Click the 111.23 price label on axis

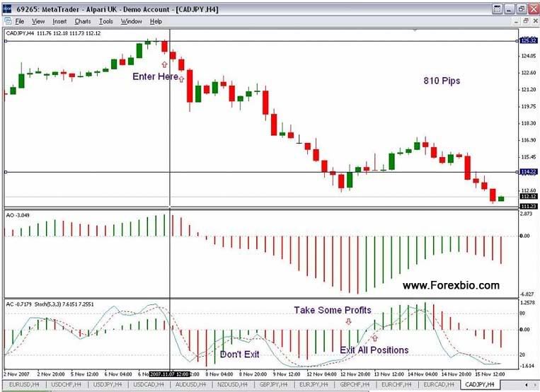pyautogui.click(x=528, y=207)
